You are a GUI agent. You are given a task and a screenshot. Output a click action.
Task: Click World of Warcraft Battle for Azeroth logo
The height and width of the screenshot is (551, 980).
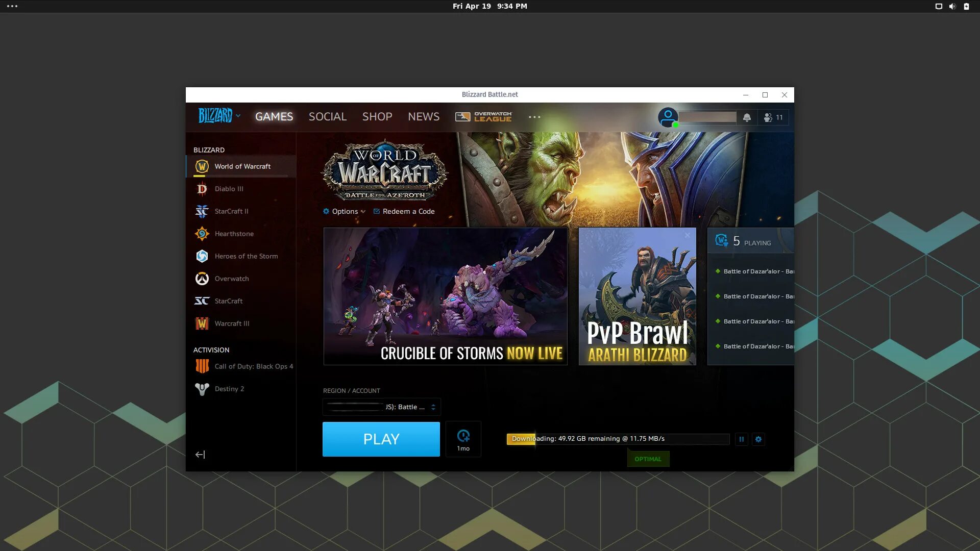pos(384,170)
